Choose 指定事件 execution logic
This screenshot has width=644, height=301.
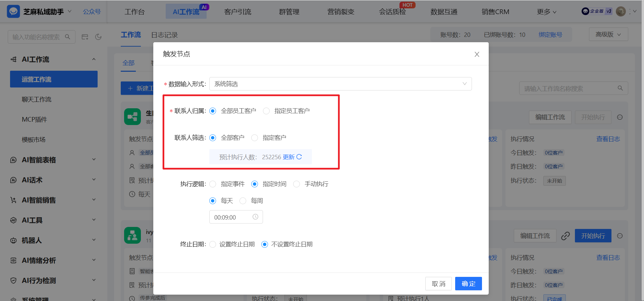[x=213, y=184]
